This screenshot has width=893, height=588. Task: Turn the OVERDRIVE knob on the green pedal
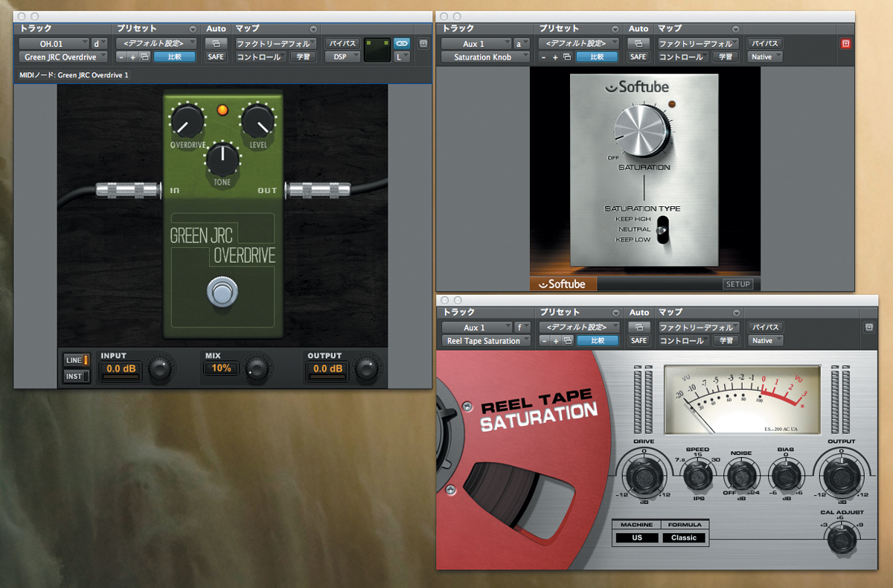(187, 120)
